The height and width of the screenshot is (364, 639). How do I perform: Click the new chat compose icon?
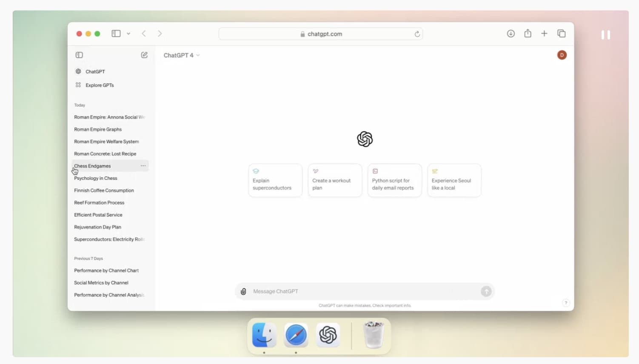coord(144,55)
